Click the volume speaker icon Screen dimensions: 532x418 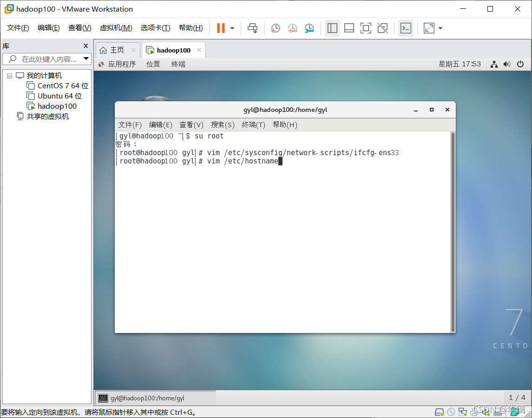click(507, 64)
